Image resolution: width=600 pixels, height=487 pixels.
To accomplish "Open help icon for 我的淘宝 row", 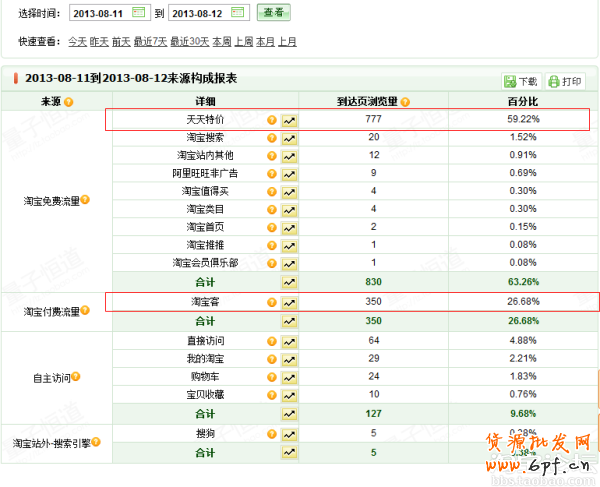I will 272,359.
